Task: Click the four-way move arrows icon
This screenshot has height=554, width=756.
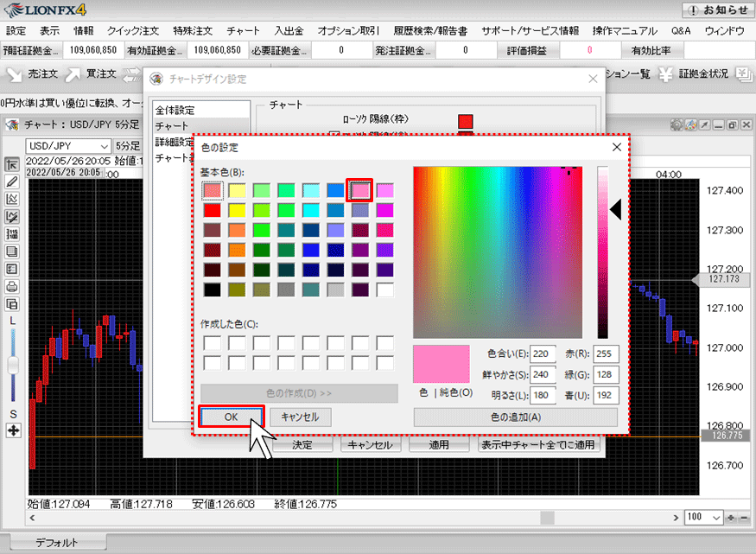Action: click(x=13, y=430)
